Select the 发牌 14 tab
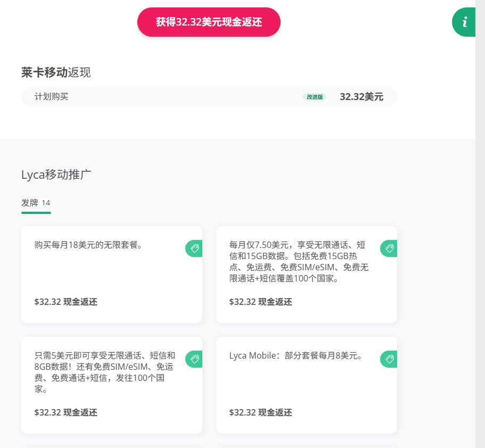The image size is (485, 448). 36,205
